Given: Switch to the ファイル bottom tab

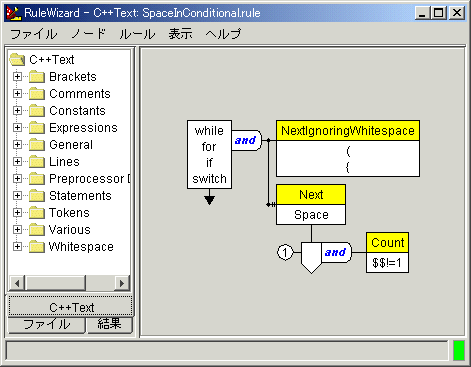Looking at the screenshot, I should 46,324.
